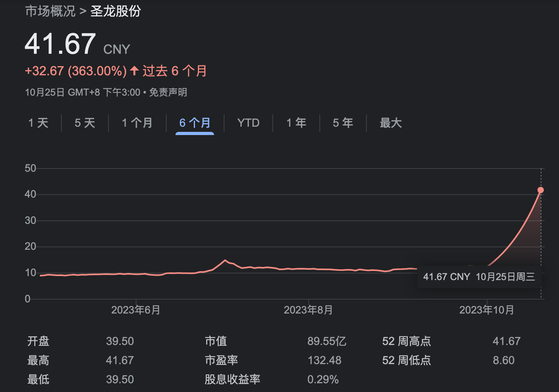Open the YTD chart range tab

click(248, 123)
